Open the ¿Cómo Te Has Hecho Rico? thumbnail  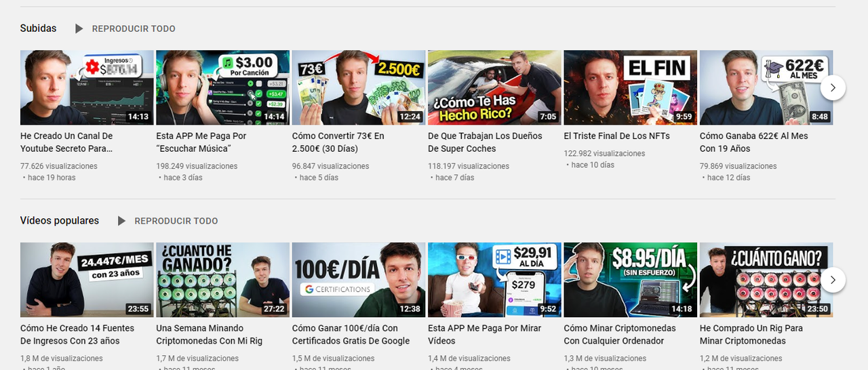[494, 87]
